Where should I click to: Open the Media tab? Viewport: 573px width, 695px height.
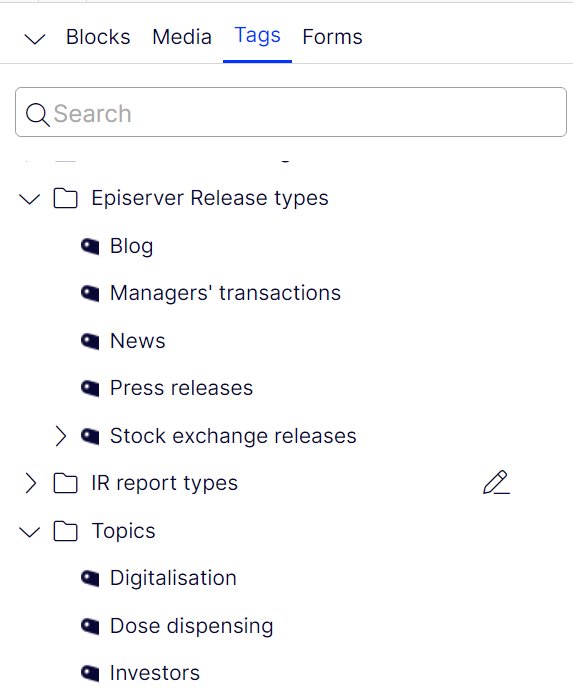(182, 37)
